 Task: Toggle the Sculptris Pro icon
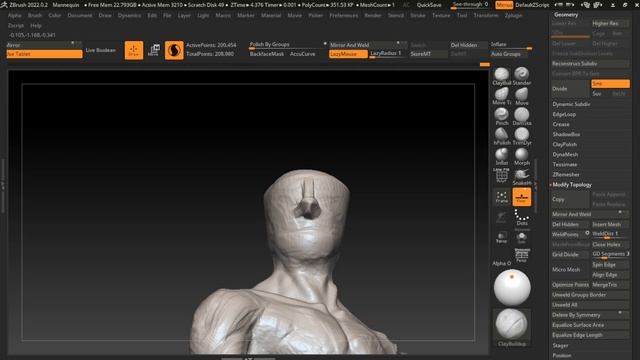pyautogui.click(x=174, y=50)
